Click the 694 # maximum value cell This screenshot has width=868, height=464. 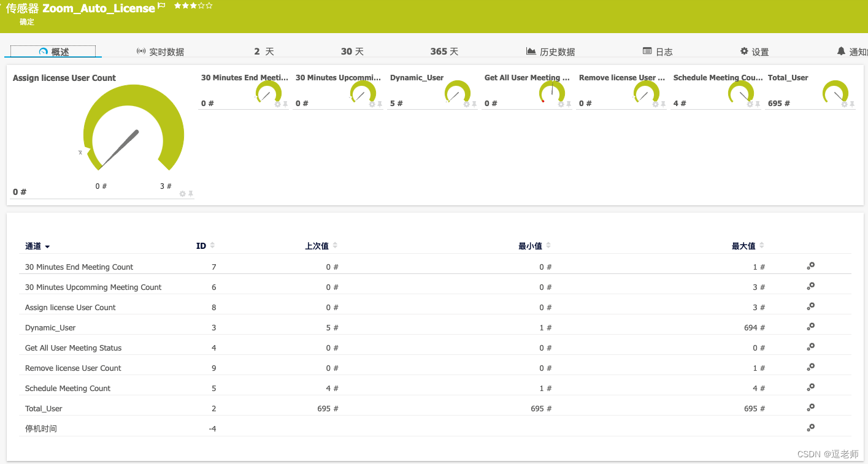[755, 328]
